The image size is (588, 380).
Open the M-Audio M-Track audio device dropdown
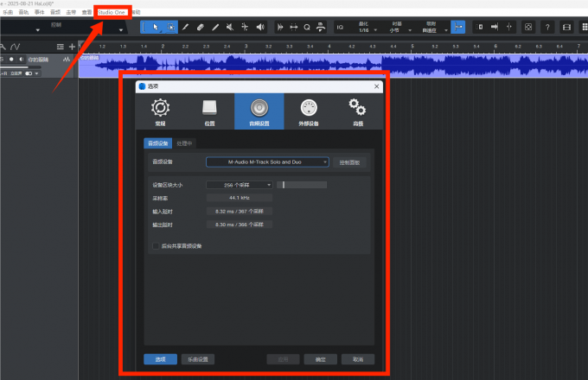(x=267, y=162)
